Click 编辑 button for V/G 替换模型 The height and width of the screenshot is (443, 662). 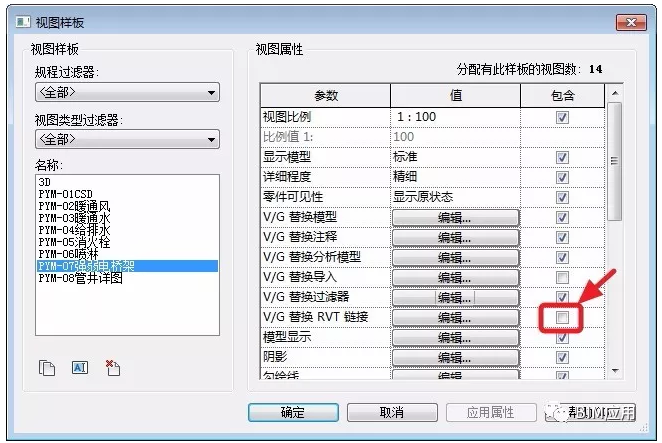click(x=455, y=217)
